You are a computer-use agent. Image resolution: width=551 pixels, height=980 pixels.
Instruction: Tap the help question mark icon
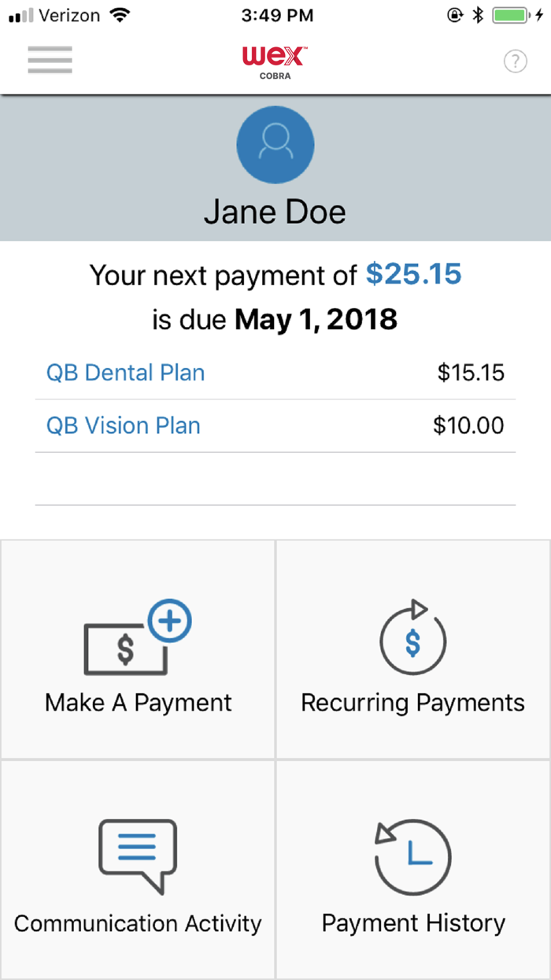pos(516,61)
